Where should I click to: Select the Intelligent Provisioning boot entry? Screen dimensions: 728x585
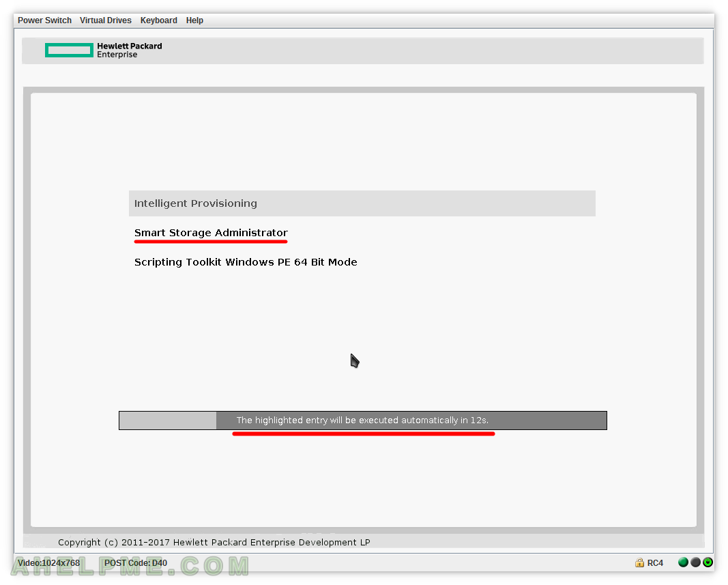pos(362,203)
